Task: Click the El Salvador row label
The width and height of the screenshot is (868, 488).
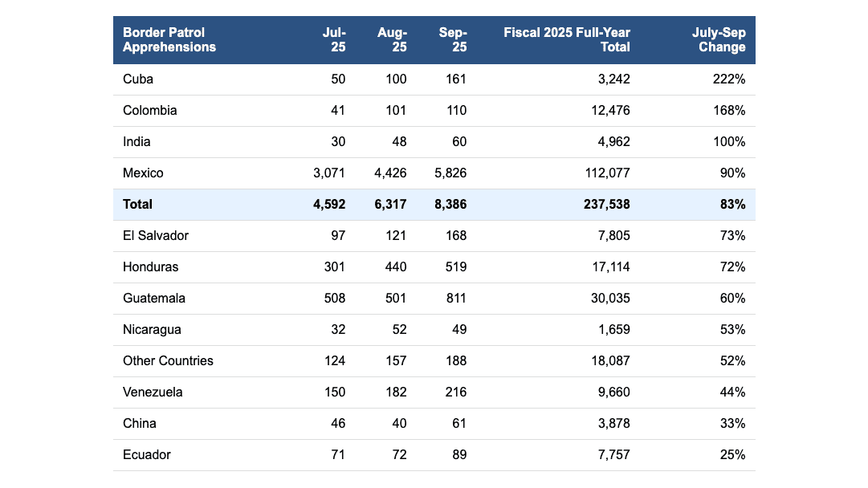Action: tap(156, 236)
